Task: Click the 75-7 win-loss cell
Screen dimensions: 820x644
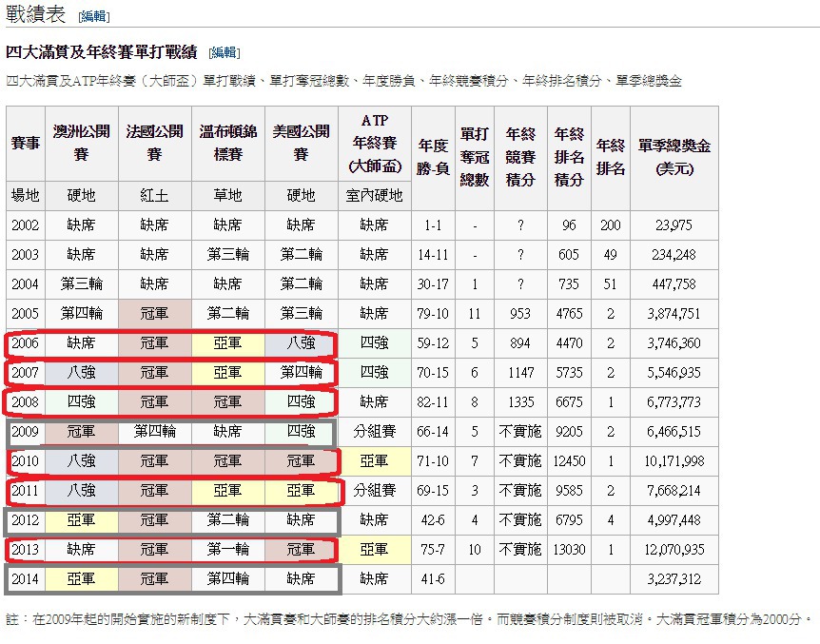Action: point(433,549)
